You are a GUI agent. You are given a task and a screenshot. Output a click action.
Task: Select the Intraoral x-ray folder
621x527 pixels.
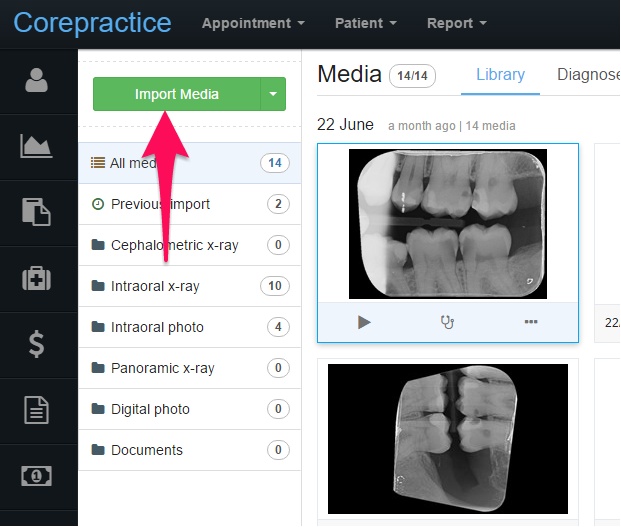pos(190,286)
